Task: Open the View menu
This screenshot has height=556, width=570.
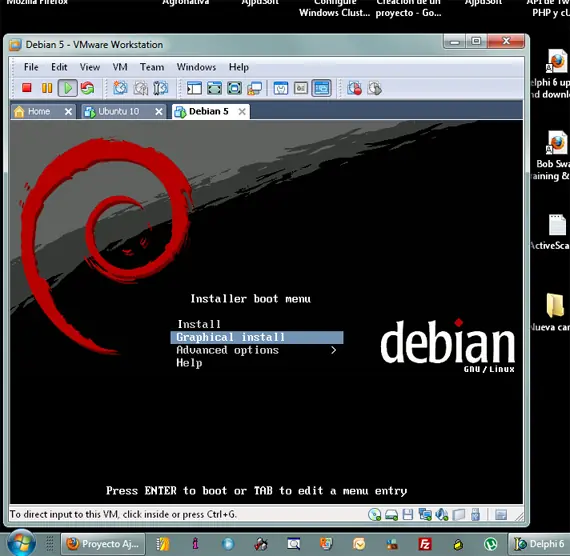Action: coord(90,67)
